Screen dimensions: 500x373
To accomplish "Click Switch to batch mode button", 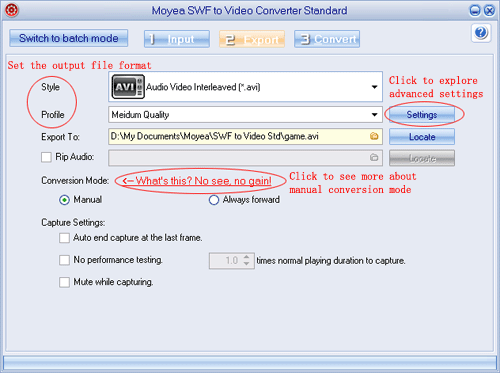I will coord(69,38).
